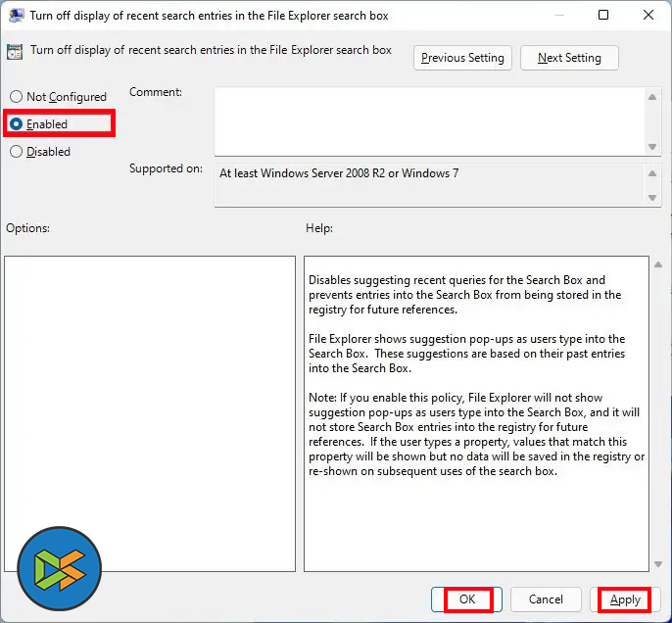Click the 'At least Windows Server 2008 R2' text
672x623 pixels.
click(x=339, y=173)
